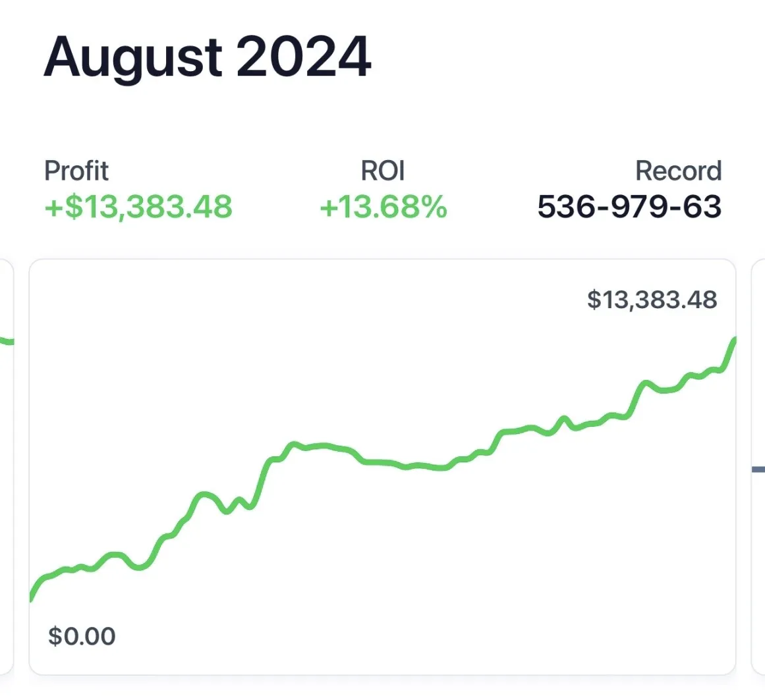Click the August 2024 heading
The width and height of the screenshot is (765, 700).
pos(208,58)
